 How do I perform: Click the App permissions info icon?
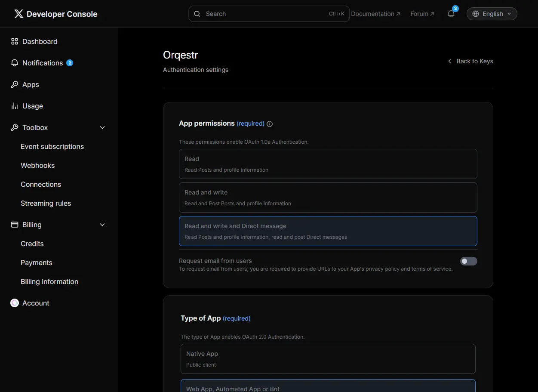[270, 124]
